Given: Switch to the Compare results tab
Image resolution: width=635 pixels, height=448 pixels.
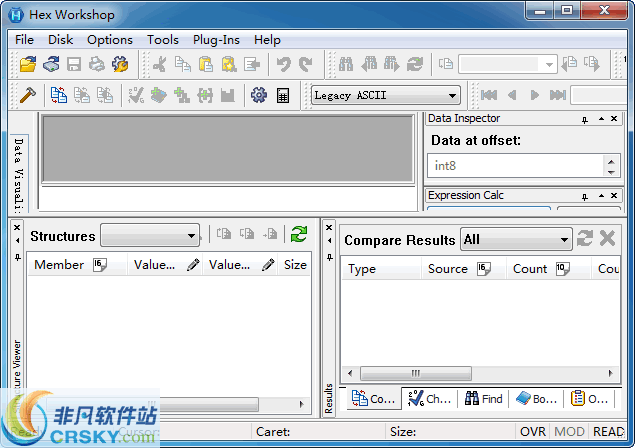Looking at the screenshot, I should tap(373, 399).
